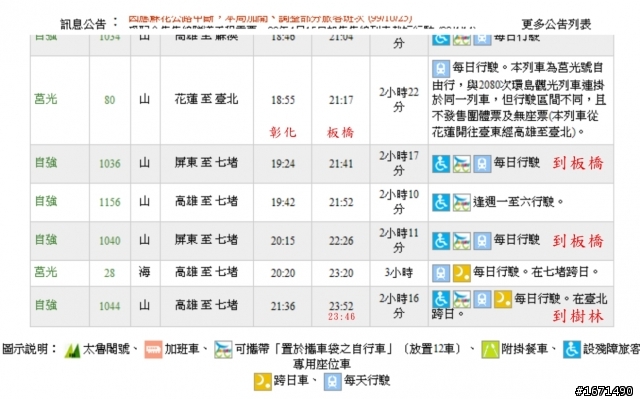640x399 pixels.
Task: Click bicycle bag icon in train 1156 row
Action: (461, 202)
